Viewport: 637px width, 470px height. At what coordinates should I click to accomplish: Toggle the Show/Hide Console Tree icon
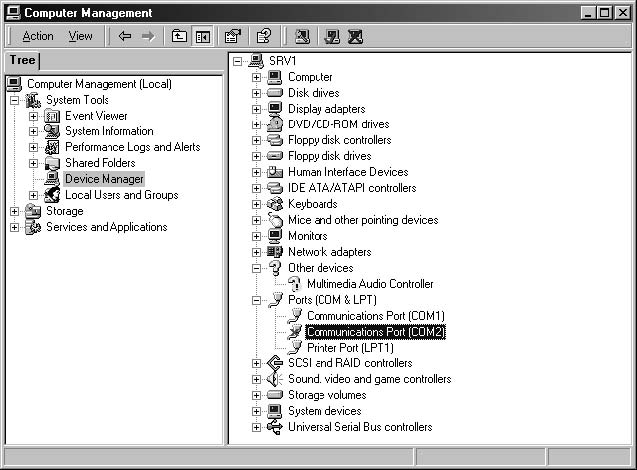tap(203, 37)
